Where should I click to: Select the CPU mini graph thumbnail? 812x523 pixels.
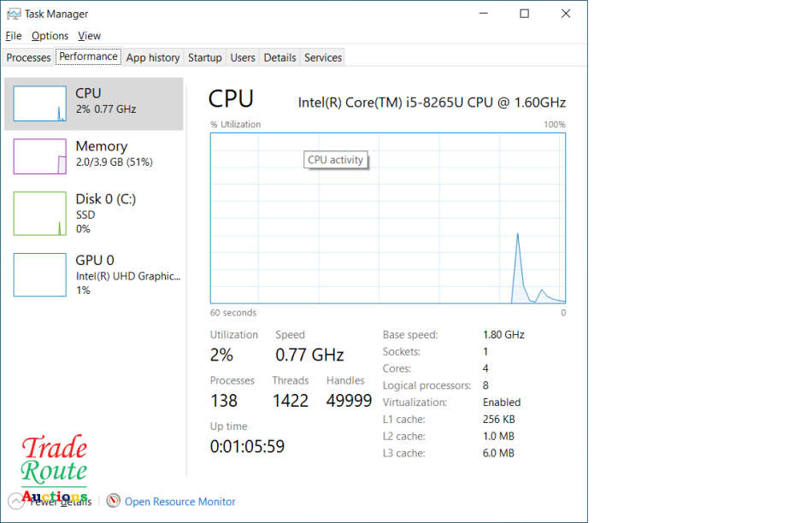click(39, 103)
